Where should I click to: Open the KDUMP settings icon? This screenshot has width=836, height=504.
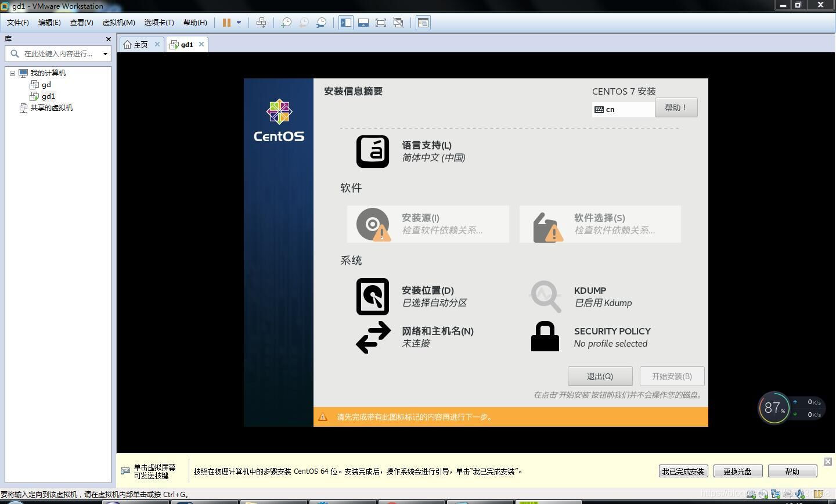(x=545, y=297)
